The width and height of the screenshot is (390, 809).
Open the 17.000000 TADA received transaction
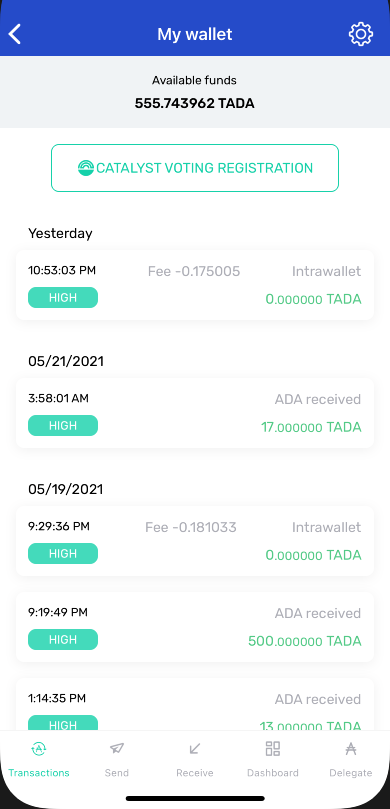click(x=195, y=413)
